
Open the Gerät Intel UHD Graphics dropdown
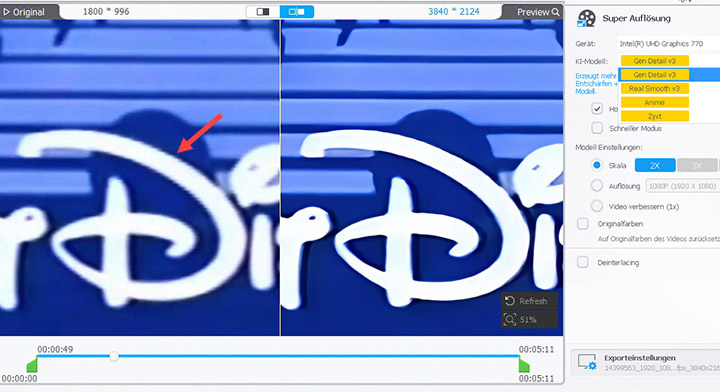[669, 44]
